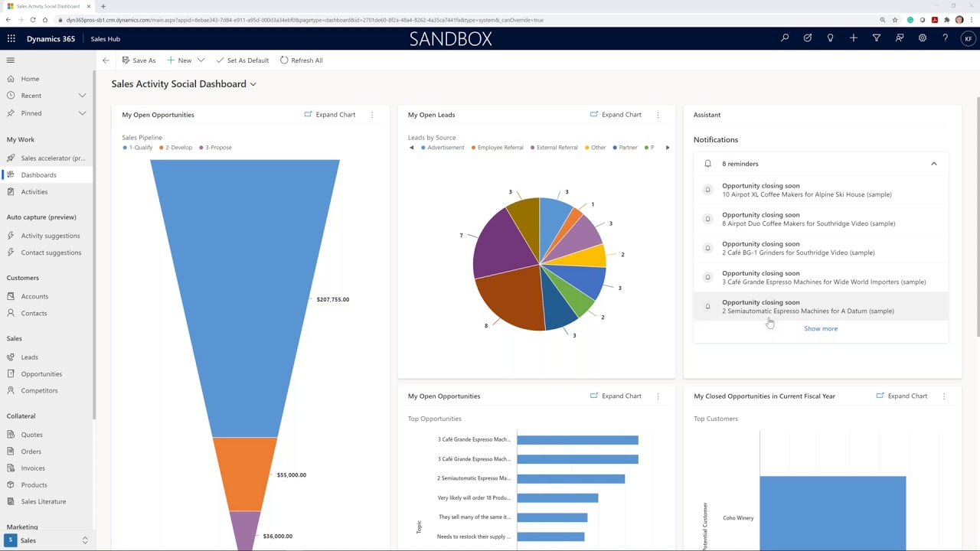The width and height of the screenshot is (980, 551).
Task: Click New in the command bar
Action: [x=179, y=60]
